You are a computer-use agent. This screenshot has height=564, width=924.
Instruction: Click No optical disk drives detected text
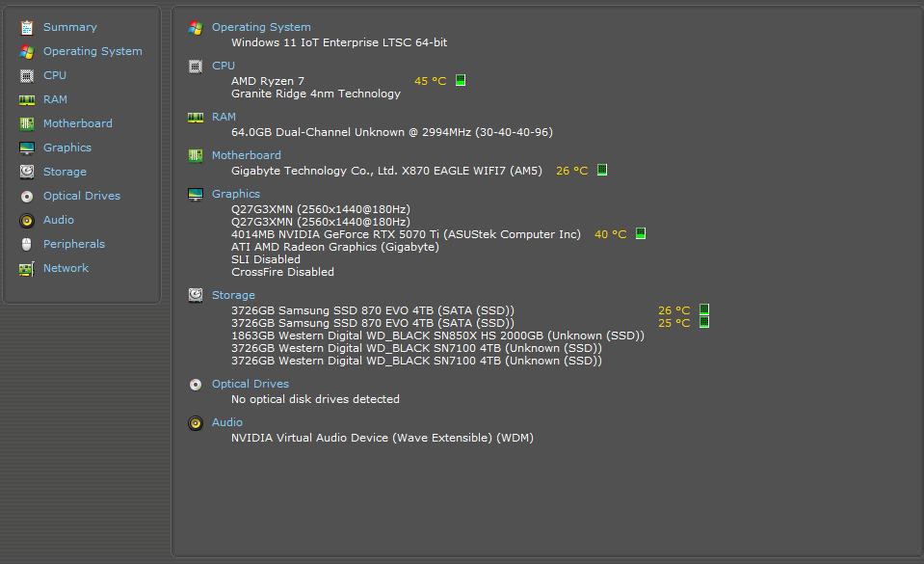point(315,399)
